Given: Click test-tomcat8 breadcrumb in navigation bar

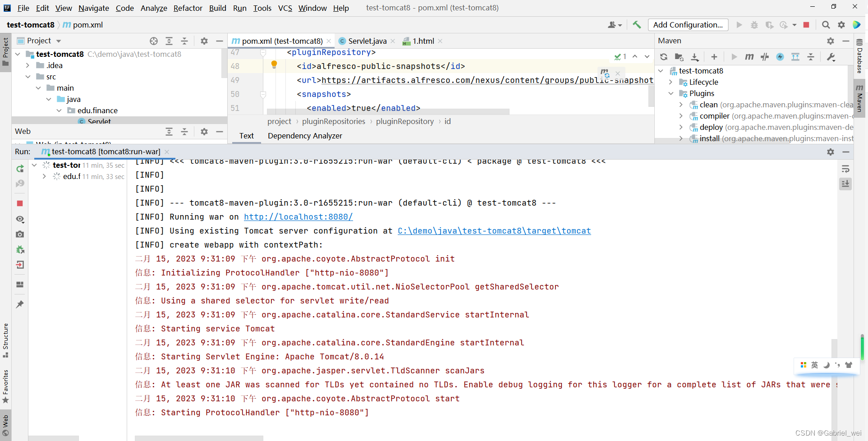Looking at the screenshot, I should click(31, 25).
